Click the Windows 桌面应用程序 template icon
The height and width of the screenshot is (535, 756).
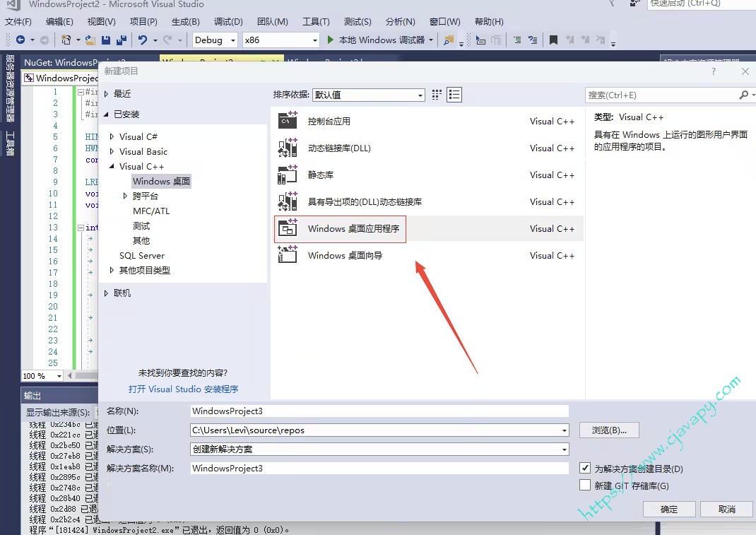coord(288,229)
